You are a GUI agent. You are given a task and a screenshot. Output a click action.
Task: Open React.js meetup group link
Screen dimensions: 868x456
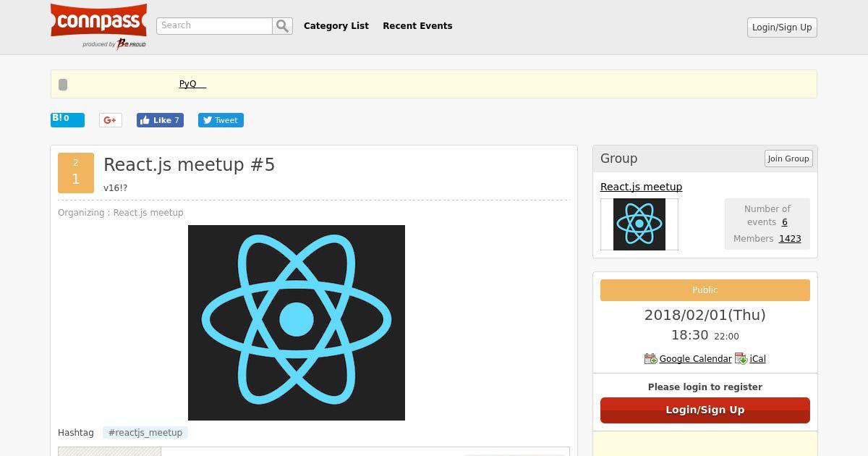click(641, 187)
